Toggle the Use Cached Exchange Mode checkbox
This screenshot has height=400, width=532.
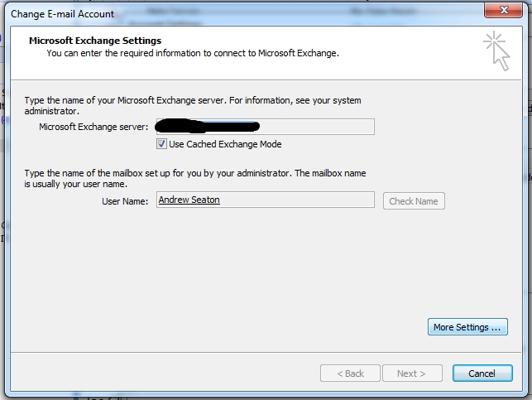(161, 144)
